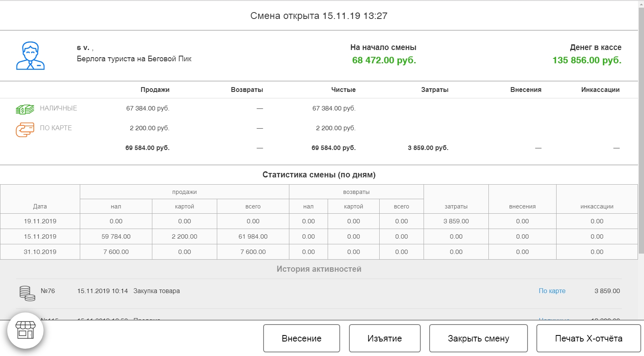Viewport: 644px width, 356px height.
Task: Click the 7 600.00 cell under всего
Action: (253, 252)
